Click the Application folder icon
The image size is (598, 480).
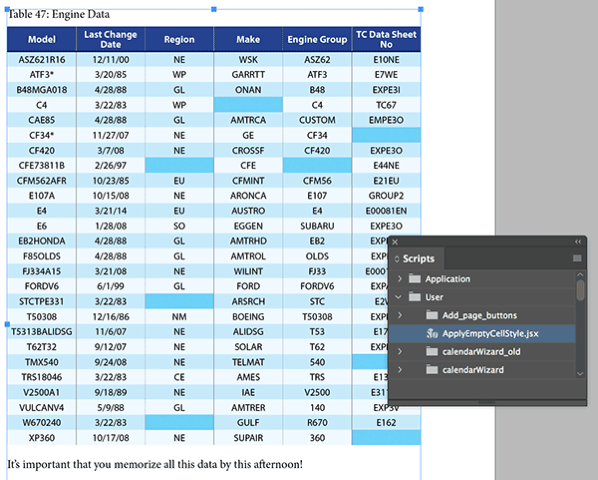point(415,279)
